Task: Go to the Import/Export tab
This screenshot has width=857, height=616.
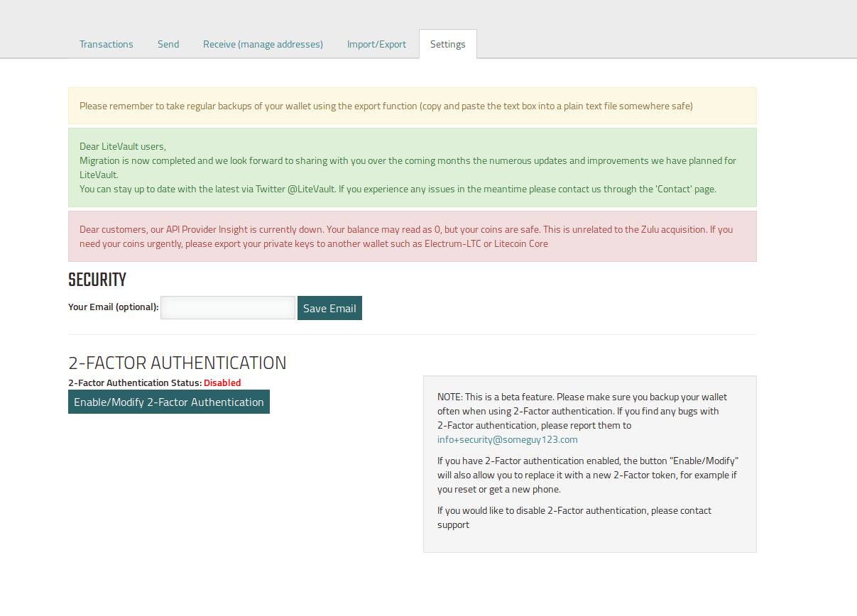Action: 376,44
